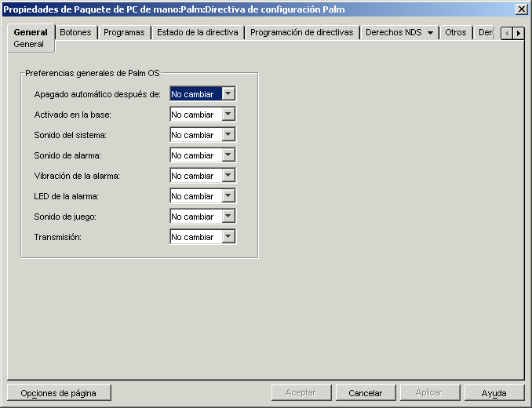Expand Apagado automático después de dropdown
Image resolution: width=532 pixels, height=408 pixels.
(x=228, y=93)
